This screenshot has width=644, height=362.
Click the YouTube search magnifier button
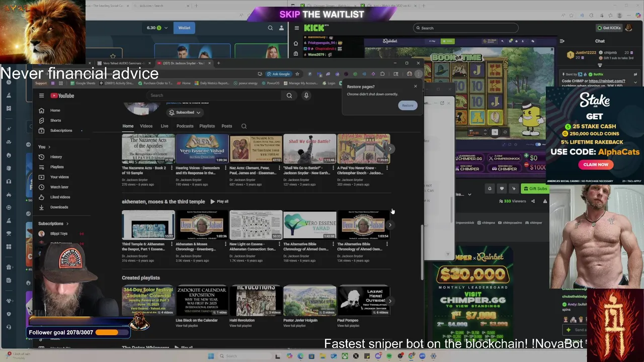tap(289, 96)
